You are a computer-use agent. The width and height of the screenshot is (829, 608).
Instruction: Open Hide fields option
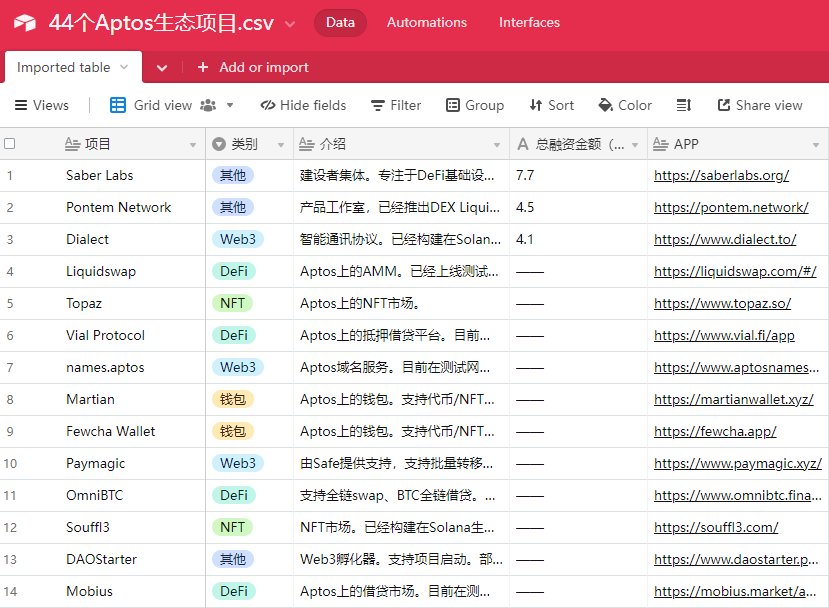pos(303,105)
